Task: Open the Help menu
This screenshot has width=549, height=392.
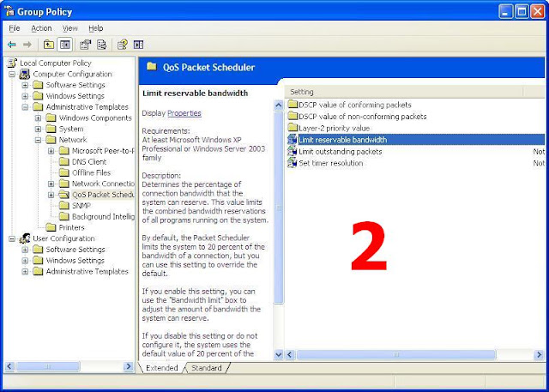Action: click(x=95, y=28)
